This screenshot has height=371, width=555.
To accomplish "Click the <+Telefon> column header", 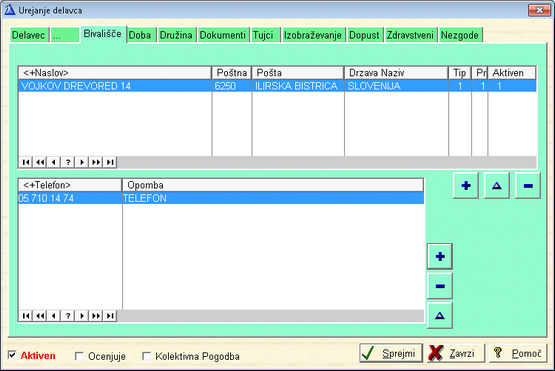I will coord(70,185).
